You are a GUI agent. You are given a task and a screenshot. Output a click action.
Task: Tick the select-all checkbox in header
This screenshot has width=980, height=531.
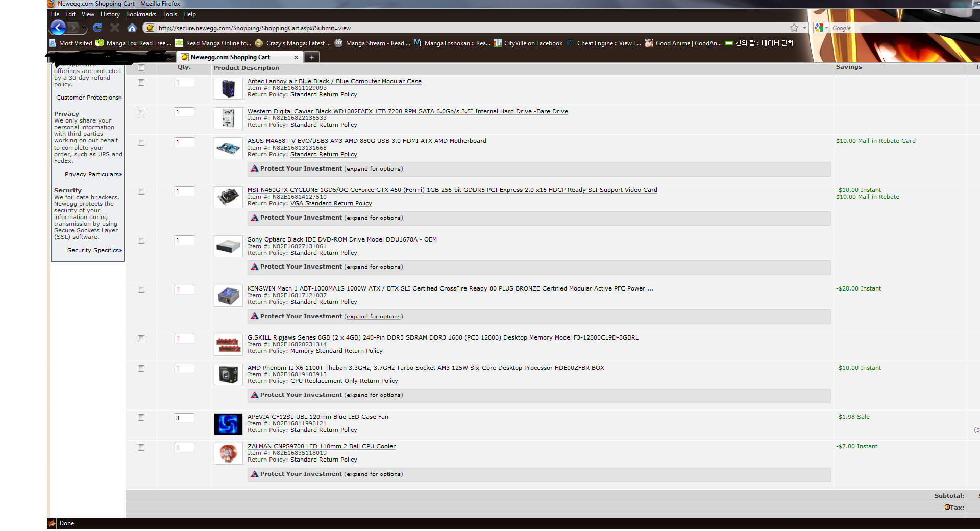pos(141,68)
